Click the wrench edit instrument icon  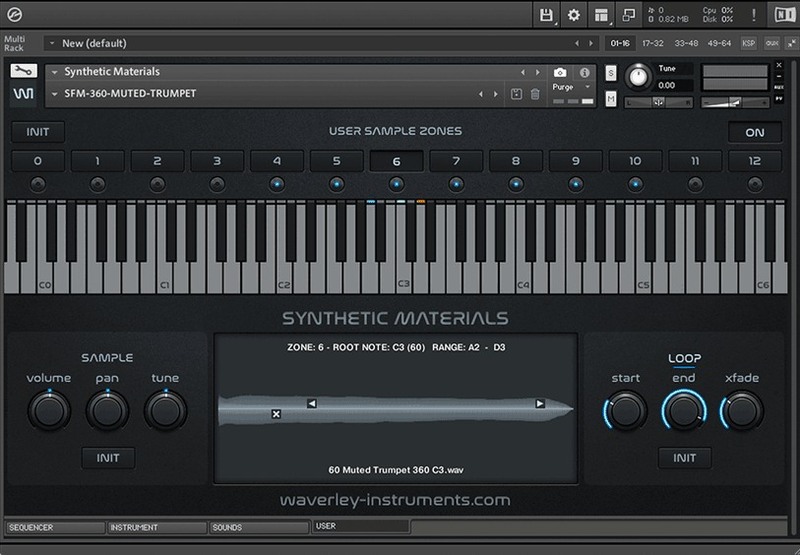tap(25, 71)
